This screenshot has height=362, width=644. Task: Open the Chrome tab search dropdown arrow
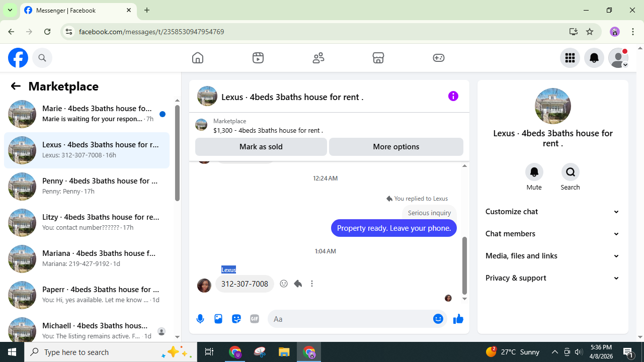tap(10, 10)
